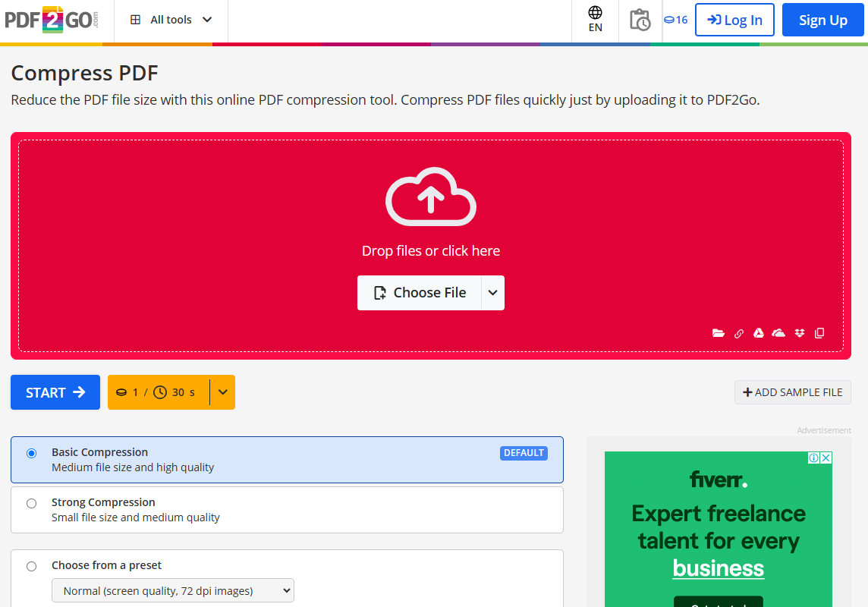Click the Add Sample File button
Image resolution: width=868 pixels, height=607 pixels.
pos(792,392)
